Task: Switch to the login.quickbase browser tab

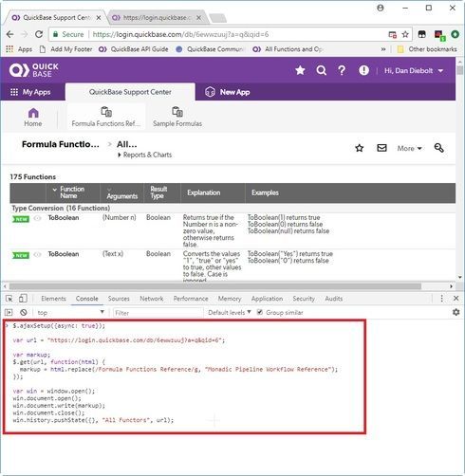Action: [x=157, y=18]
